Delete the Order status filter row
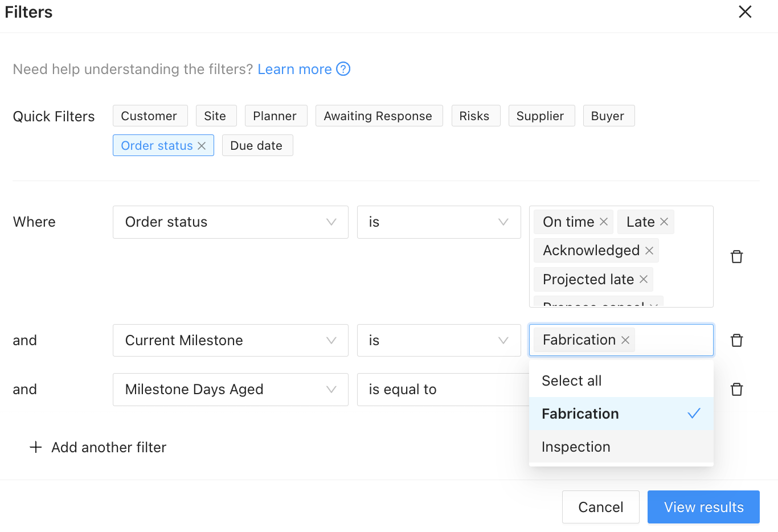Screen dimensions: 778x532 tap(737, 256)
